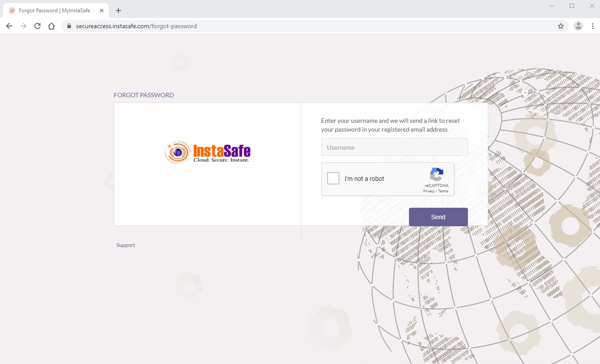Close the browser window
Viewport: 600px width, 364px height.
[x=592, y=6]
